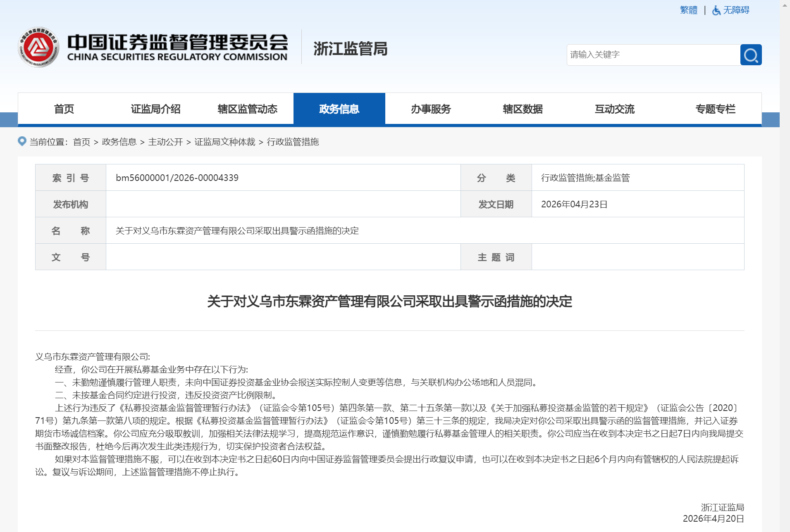Open the 专题专栏 navigation tab
Image resolution: width=790 pixels, height=532 pixels.
715,109
